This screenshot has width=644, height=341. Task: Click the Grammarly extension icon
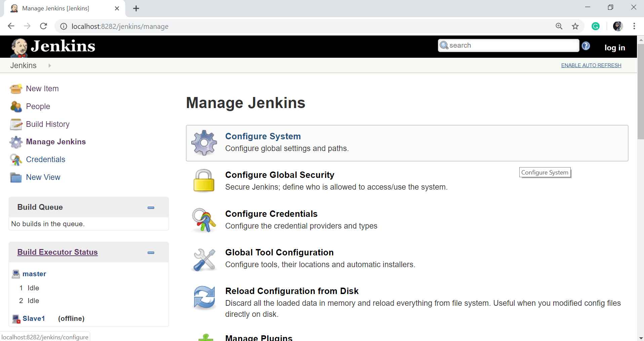[596, 26]
